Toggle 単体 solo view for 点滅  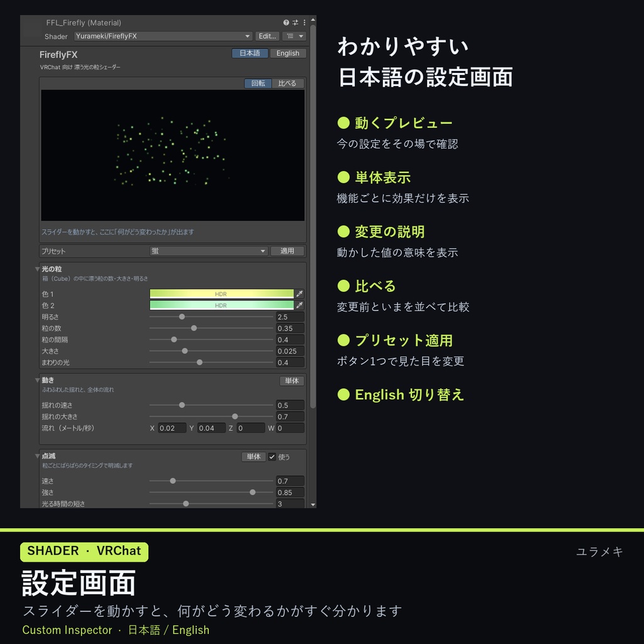253,457
